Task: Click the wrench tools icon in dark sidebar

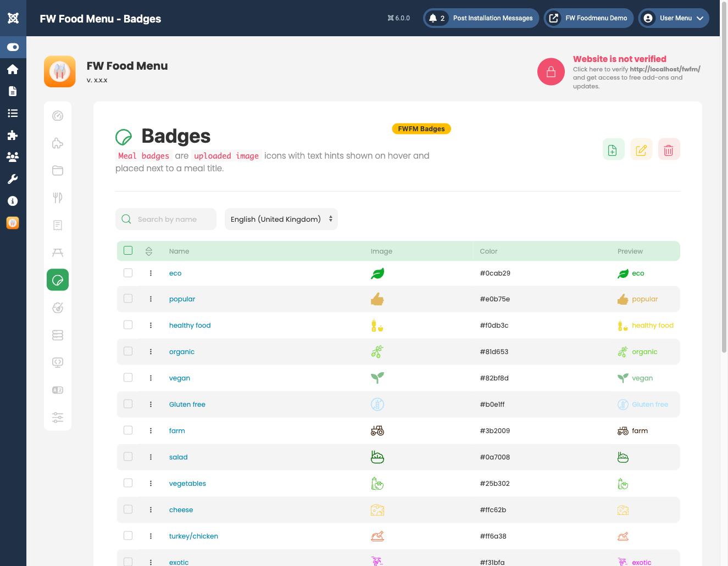Action: pyautogui.click(x=13, y=178)
